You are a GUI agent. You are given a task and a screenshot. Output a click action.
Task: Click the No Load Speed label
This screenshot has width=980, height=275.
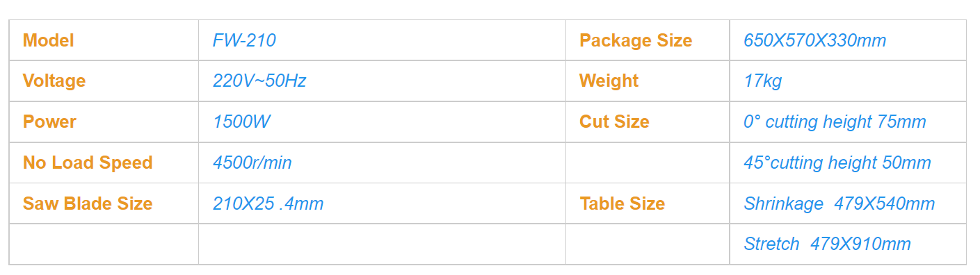point(88,162)
